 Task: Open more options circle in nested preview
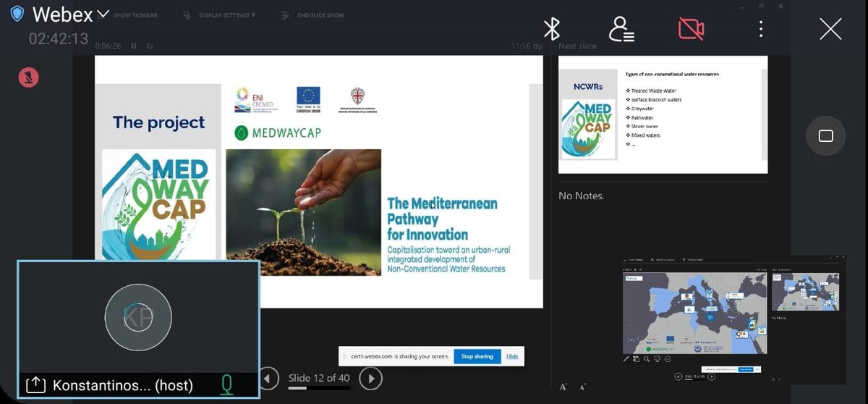tap(668, 359)
